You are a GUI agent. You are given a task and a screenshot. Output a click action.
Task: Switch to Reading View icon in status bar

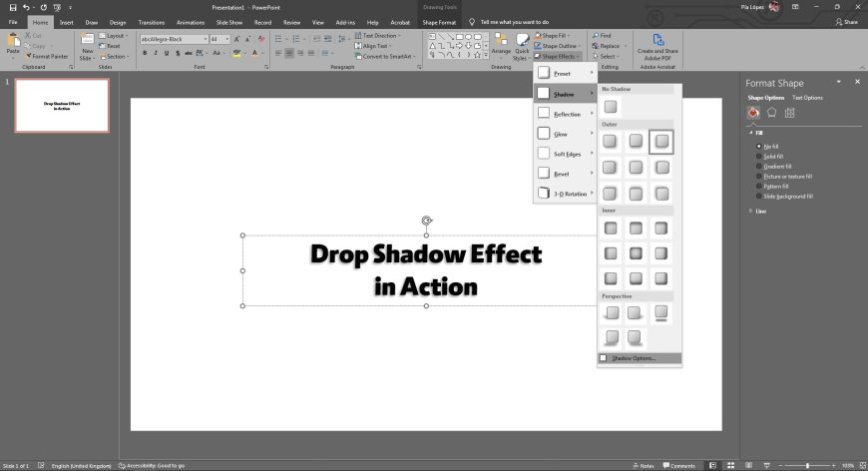[748, 465]
